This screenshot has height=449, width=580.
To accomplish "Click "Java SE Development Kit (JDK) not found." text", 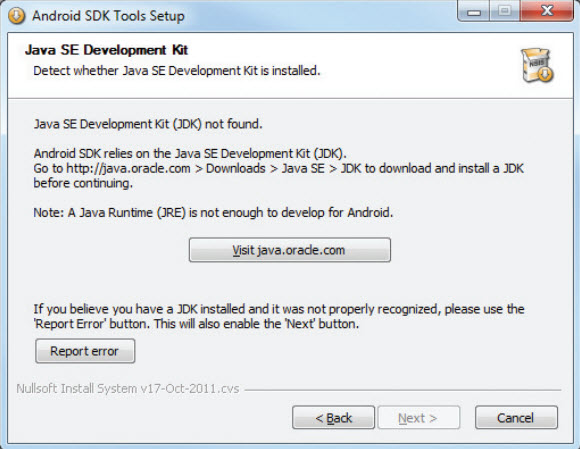I will click(148, 124).
